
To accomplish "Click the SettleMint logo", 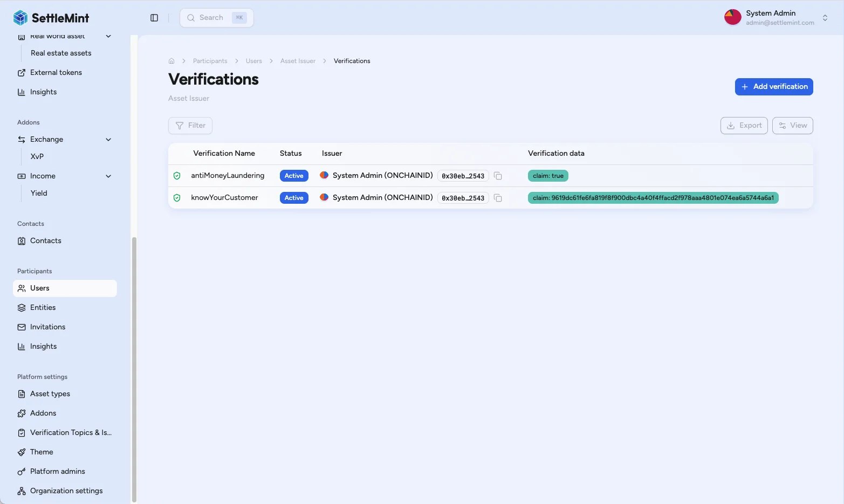I will tap(51, 18).
